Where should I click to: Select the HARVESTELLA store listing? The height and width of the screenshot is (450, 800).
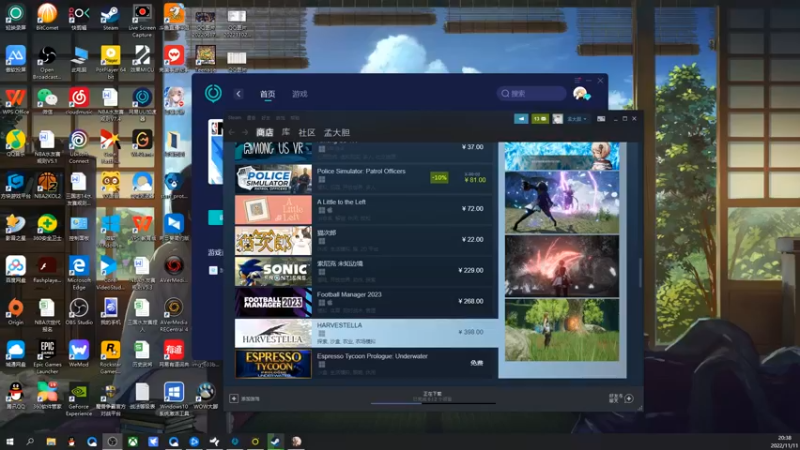[366, 333]
